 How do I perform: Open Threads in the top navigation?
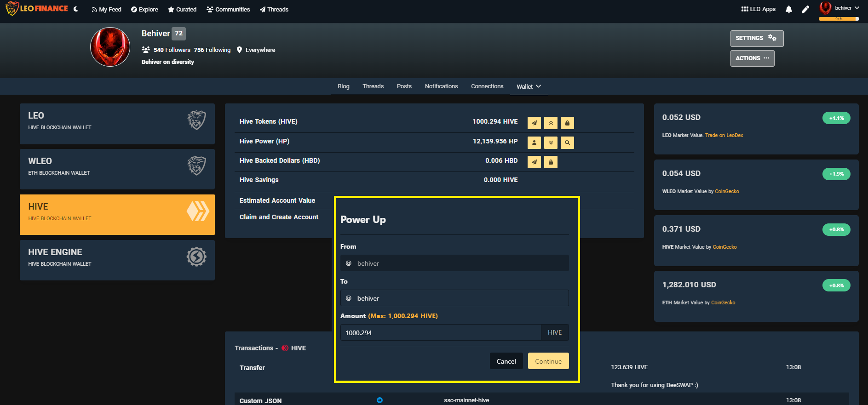click(x=274, y=9)
